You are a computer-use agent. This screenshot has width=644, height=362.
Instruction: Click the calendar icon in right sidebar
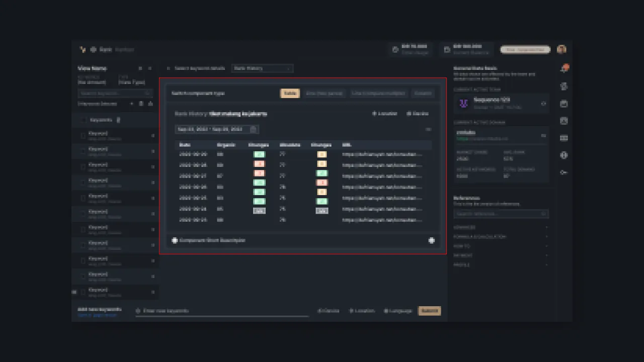coord(564,104)
